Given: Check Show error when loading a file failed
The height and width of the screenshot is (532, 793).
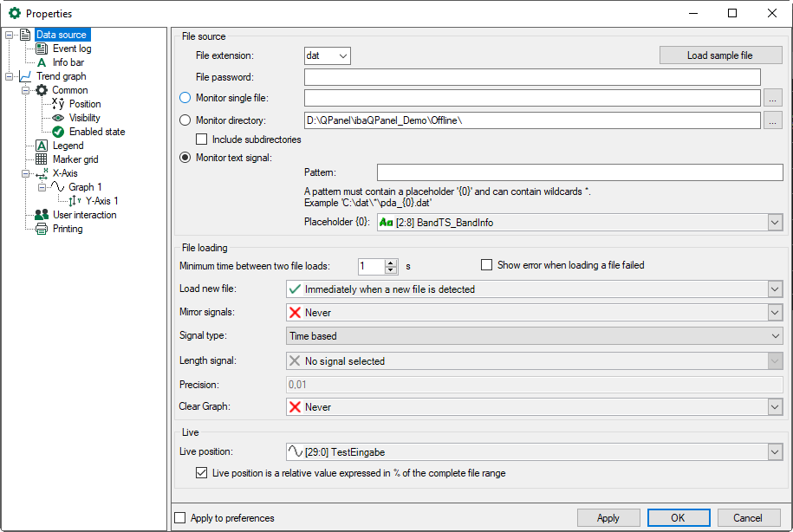Looking at the screenshot, I should (486, 265).
